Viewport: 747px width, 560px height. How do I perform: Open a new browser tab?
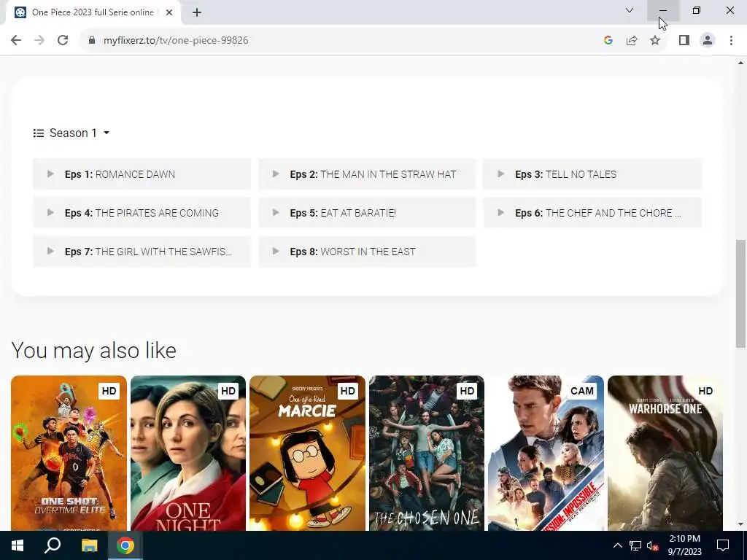point(197,12)
